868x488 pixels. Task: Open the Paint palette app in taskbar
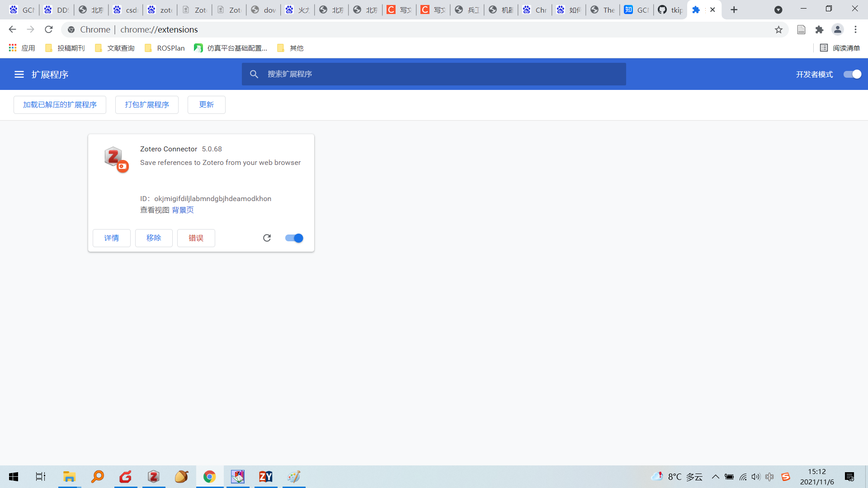point(294,477)
